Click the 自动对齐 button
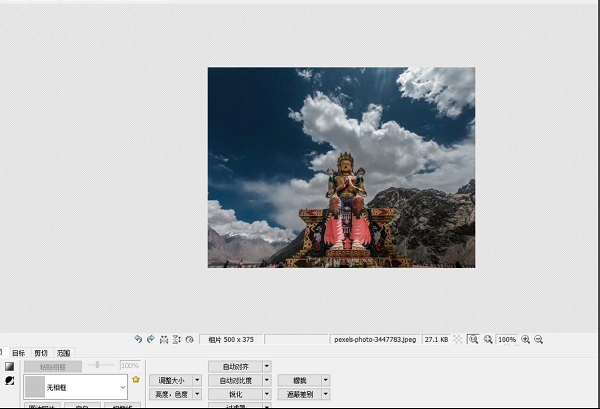This screenshot has width=600, height=409. click(x=236, y=367)
